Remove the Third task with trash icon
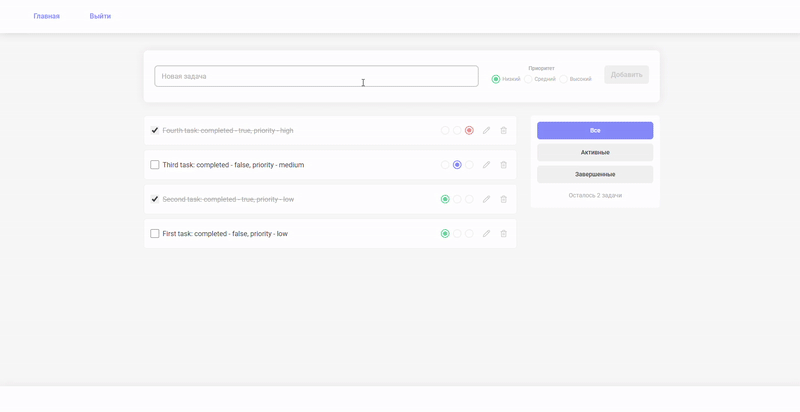The width and height of the screenshot is (800, 412). (504, 165)
